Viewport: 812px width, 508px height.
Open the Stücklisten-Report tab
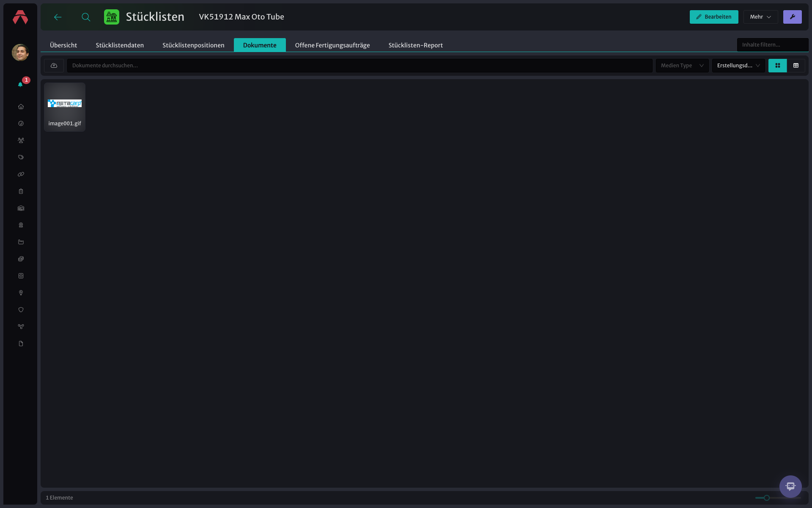pyautogui.click(x=416, y=45)
